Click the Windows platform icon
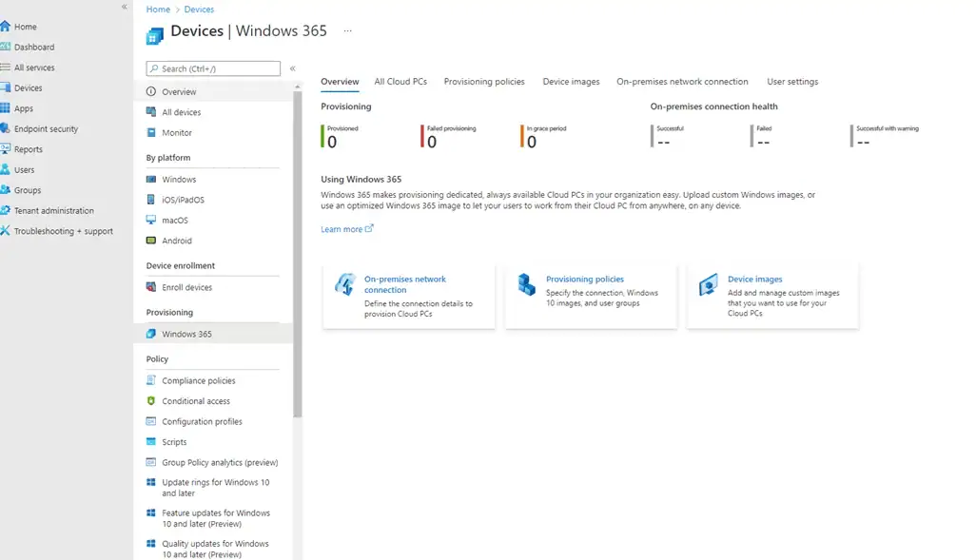976x560 pixels. [150, 179]
